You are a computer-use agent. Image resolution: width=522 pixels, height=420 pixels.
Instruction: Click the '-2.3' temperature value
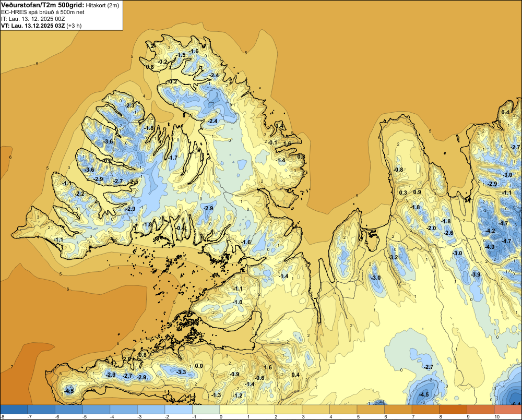click(x=129, y=105)
